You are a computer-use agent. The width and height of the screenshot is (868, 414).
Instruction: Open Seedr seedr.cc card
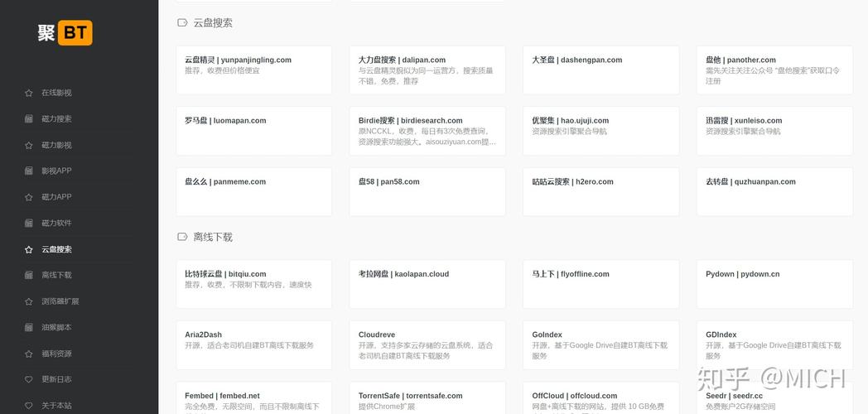(775, 398)
